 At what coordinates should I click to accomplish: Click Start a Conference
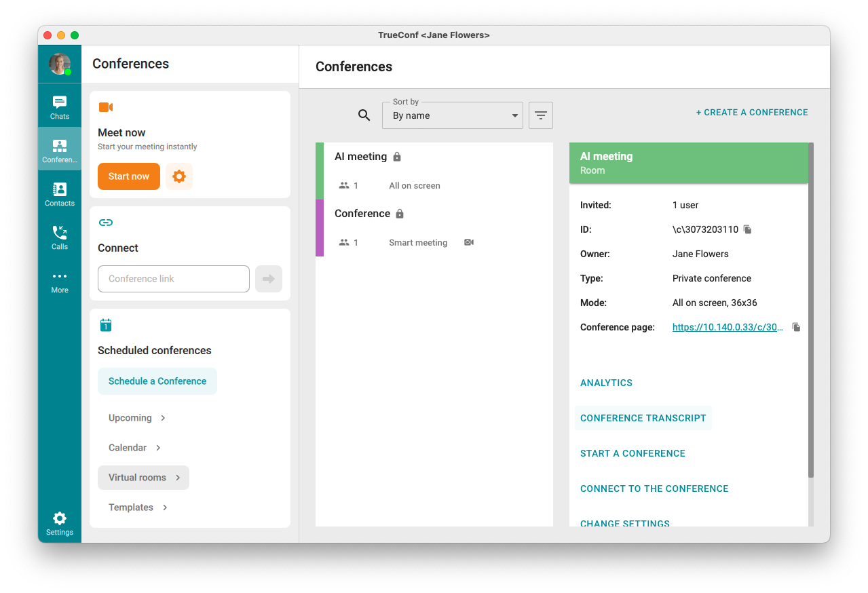pos(633,453)
